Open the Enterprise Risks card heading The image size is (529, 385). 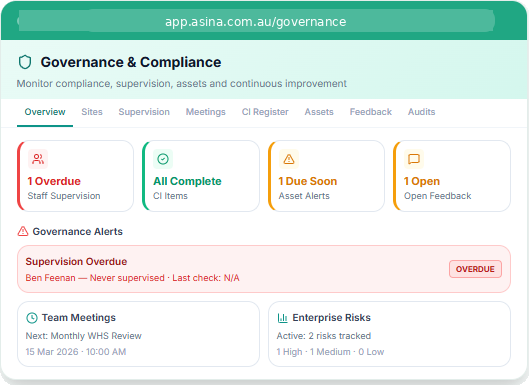click(331, 318)
